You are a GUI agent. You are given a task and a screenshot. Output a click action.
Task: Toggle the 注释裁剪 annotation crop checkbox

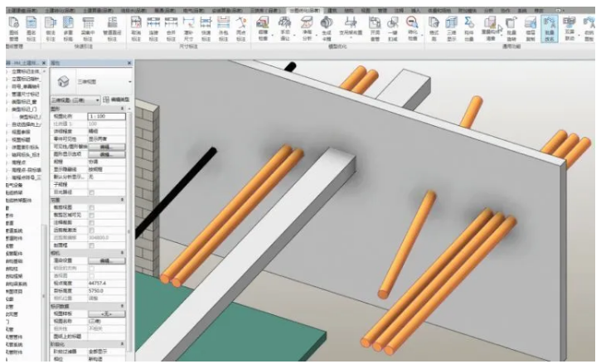coord(92,223)
